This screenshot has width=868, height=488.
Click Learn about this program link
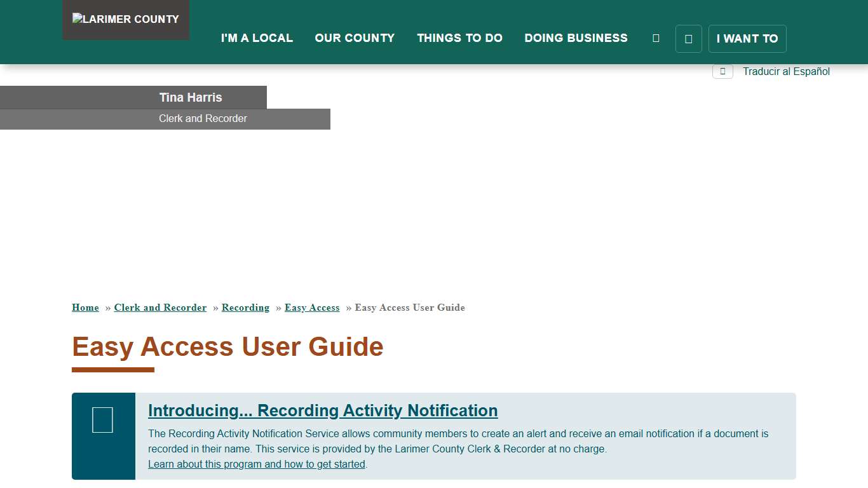pos(256,464)
